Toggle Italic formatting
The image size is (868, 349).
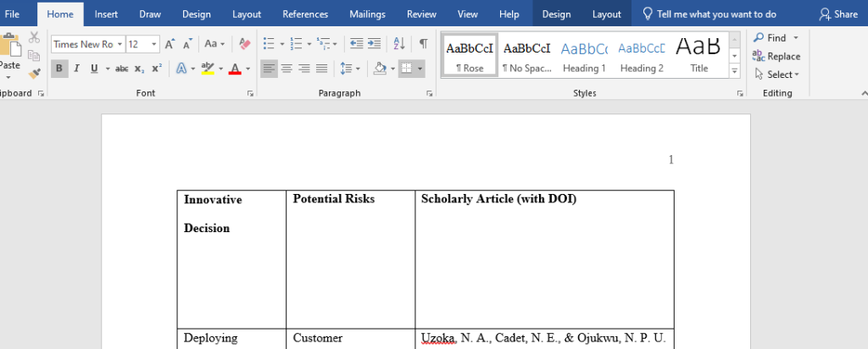point(76,69)
